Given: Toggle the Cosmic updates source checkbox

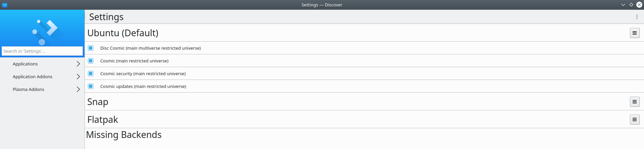Looking at the screenshot, I should tap(91, 86).
